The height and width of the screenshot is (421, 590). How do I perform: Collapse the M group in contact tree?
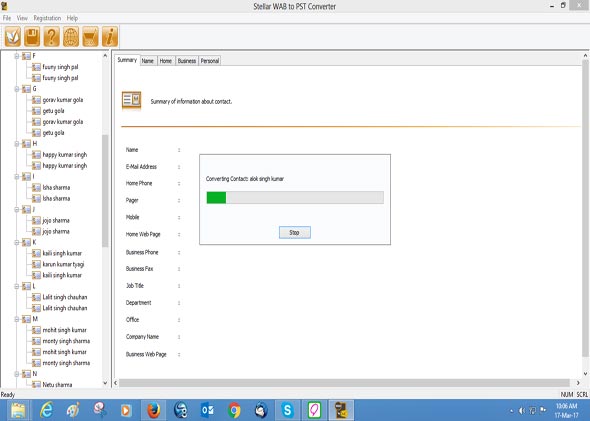[17, 319]
